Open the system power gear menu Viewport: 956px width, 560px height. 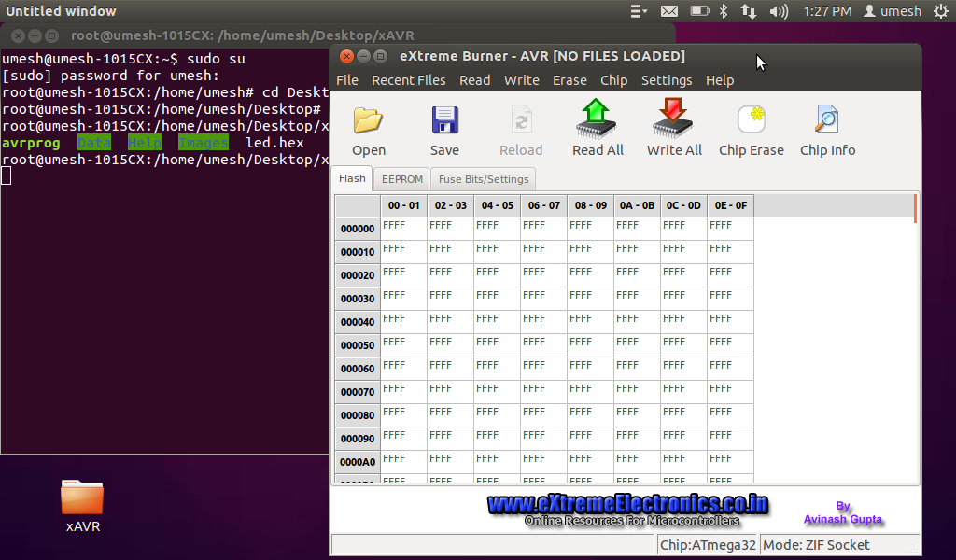(946, 11)
